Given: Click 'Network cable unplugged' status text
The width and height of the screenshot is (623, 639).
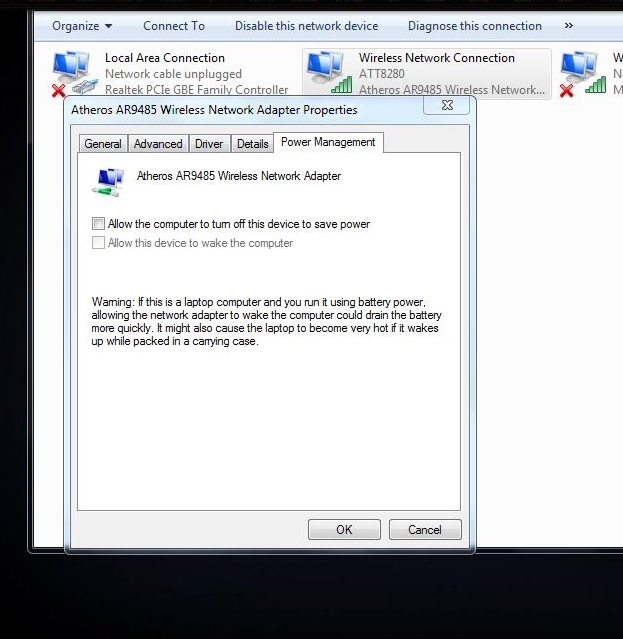Looking at the screenshot, I should (173, 74).
